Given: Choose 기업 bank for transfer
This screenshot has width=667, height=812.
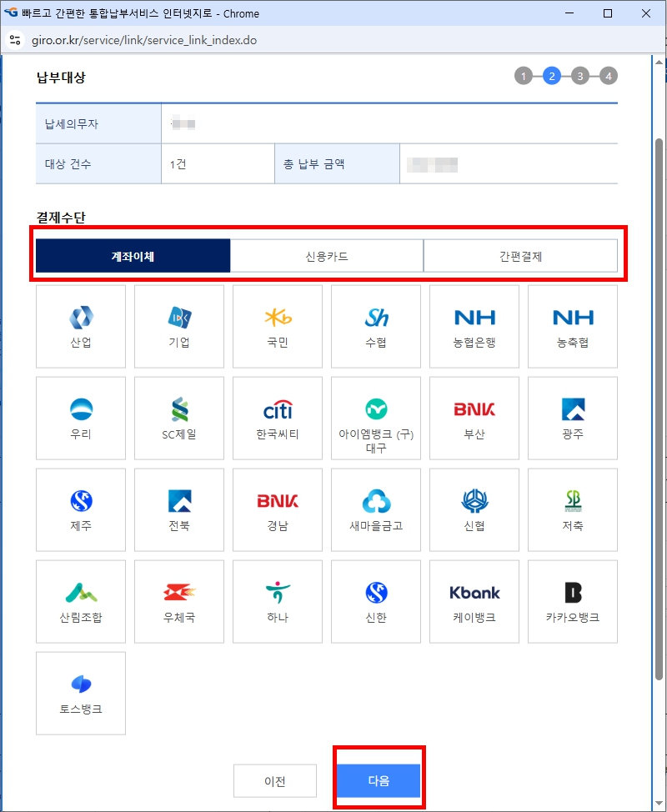Looking at the screenshot, I should [x=179, y=326].
